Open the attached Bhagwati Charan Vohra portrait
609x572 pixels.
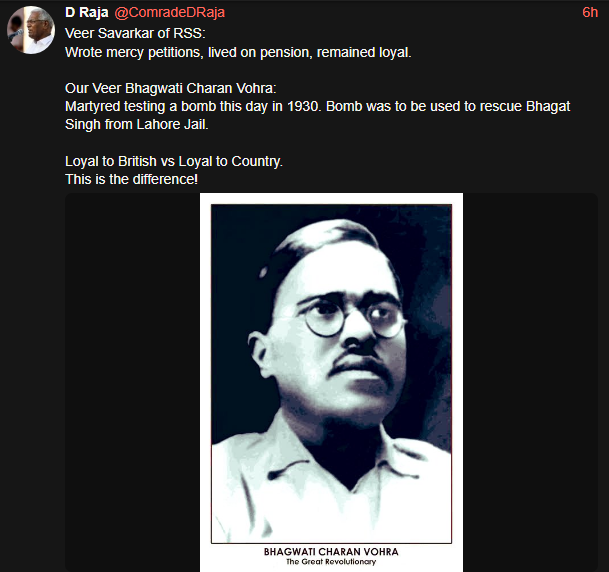coord(331,382)
